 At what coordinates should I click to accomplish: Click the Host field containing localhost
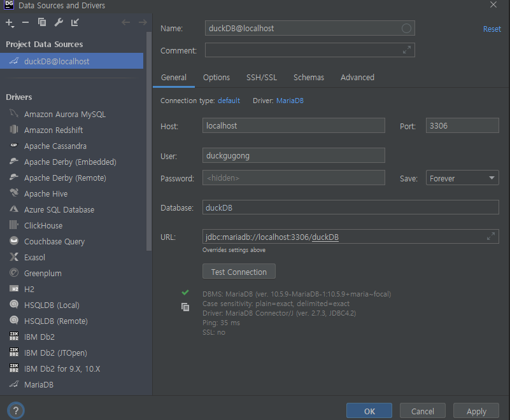tap(294, 125)
